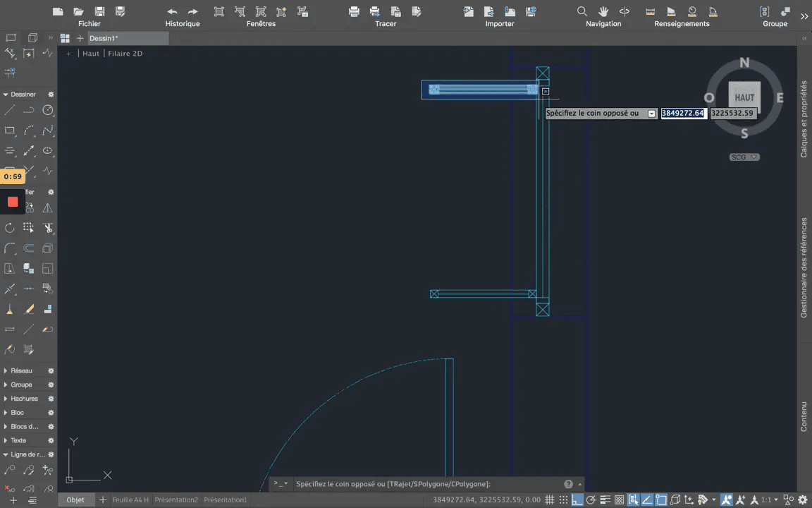Open command line help question mark
The image size is (812, 508).
[x=568, y=484]
